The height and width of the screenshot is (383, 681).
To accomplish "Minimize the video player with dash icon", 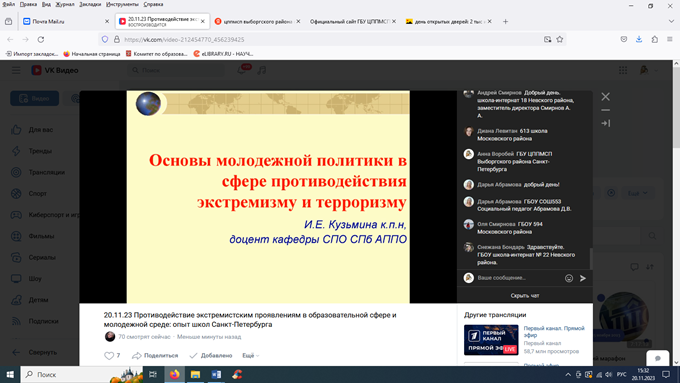I will coord(605,110).
